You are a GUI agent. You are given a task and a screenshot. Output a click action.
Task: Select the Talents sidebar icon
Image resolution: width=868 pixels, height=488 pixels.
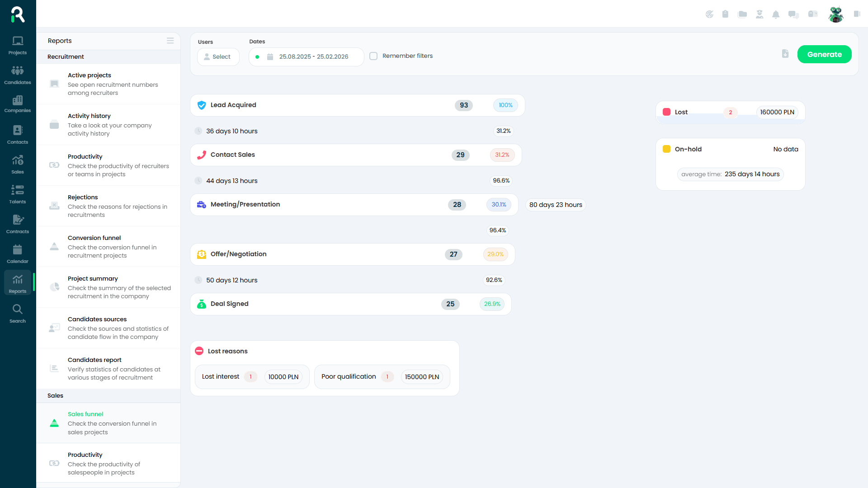point(17,192)
